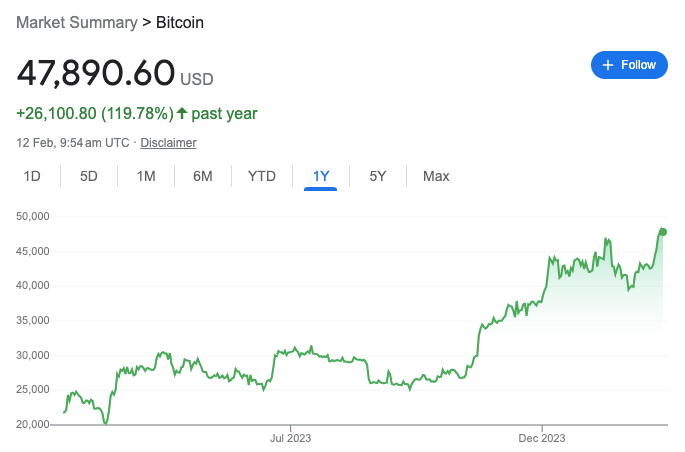This screenshot has height=452, width=685.
Task: Click the Dec 2023 axis marker
Action: [x=542, y=438]
